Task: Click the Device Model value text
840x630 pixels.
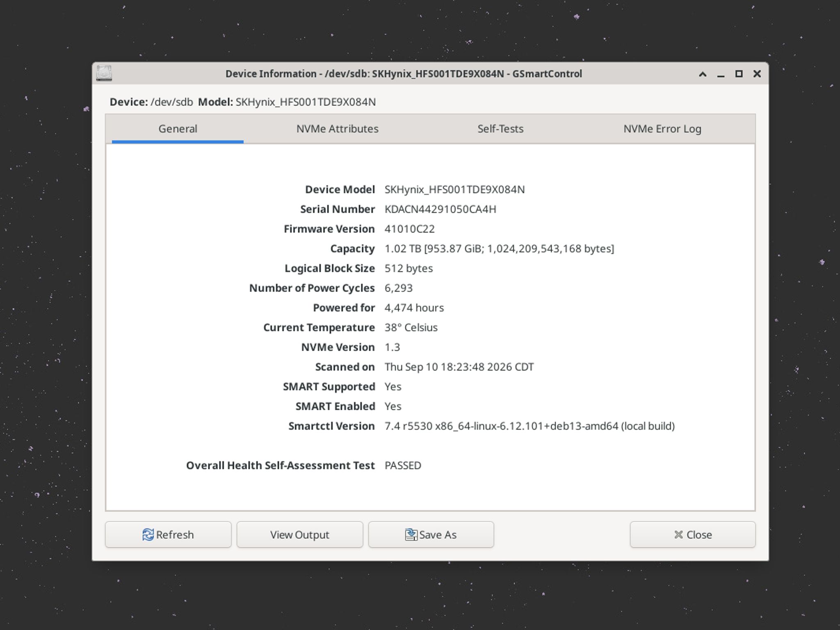Action: pos(454,189)
